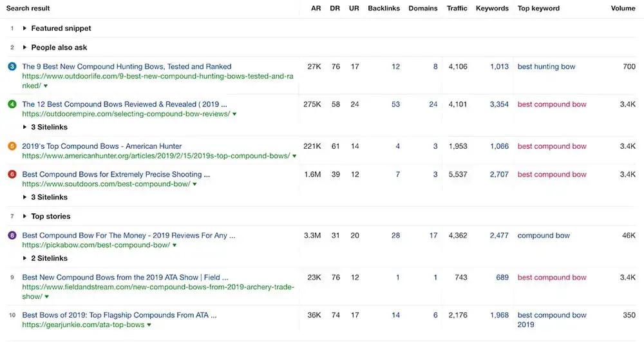Click the orange position 5 badge
644x342 pixels.
click(x=12, y=146)
